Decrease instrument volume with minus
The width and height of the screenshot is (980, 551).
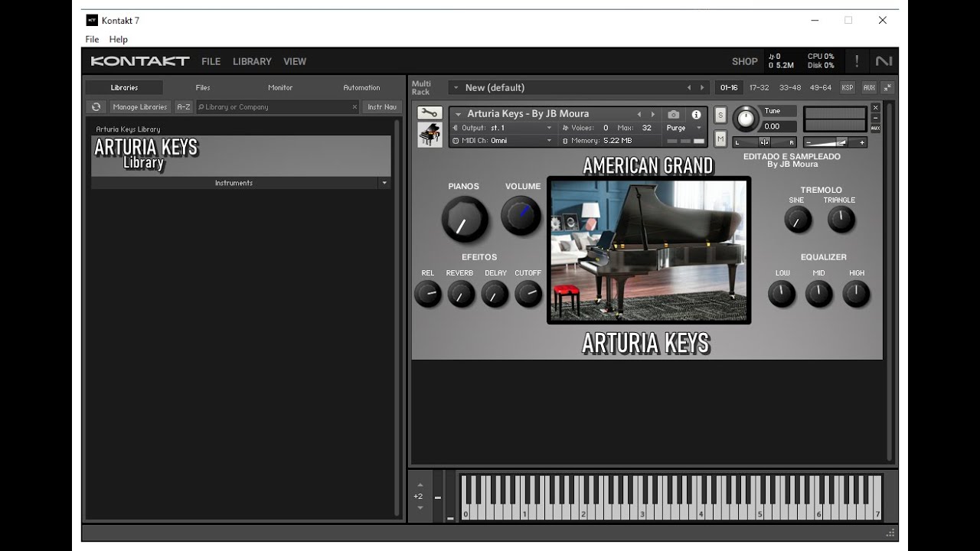coord(808,142)
